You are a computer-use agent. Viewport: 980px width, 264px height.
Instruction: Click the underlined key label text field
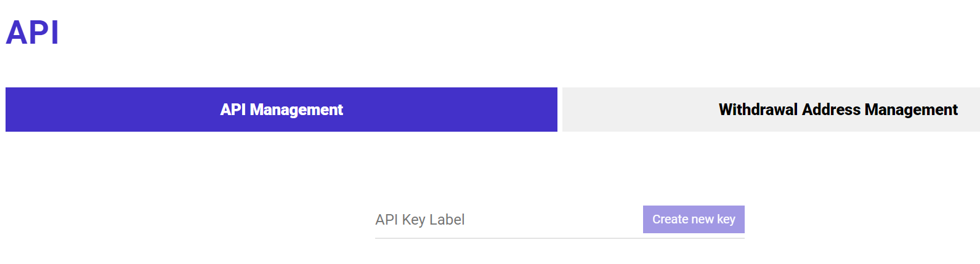click(x=508, y=220)
